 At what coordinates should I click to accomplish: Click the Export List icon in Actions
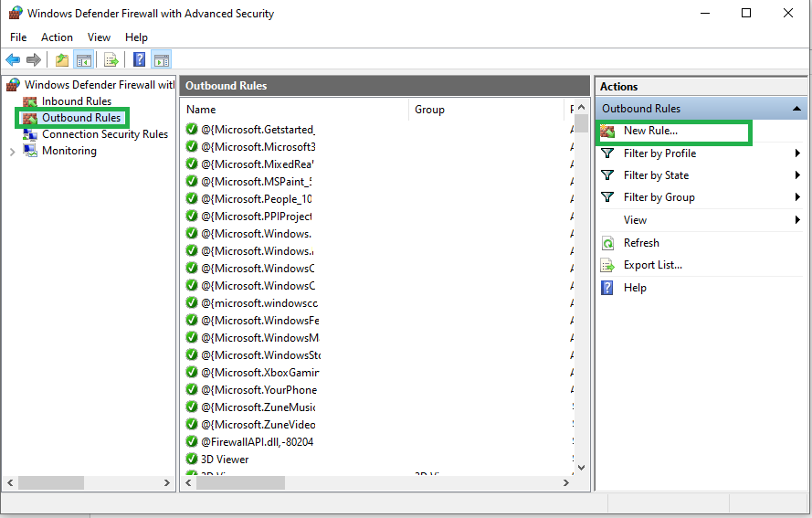(x=607, y=265)
